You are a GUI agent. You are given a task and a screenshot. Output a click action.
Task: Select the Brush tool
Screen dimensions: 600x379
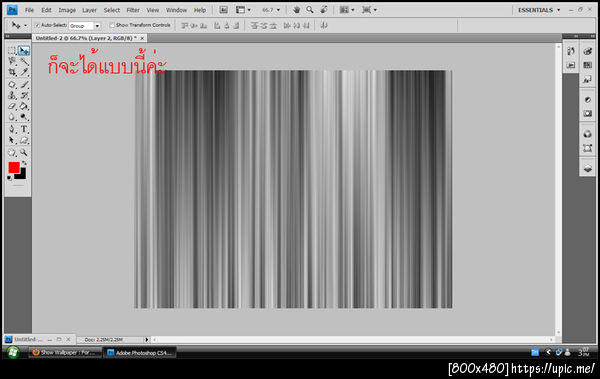[24, 85]
